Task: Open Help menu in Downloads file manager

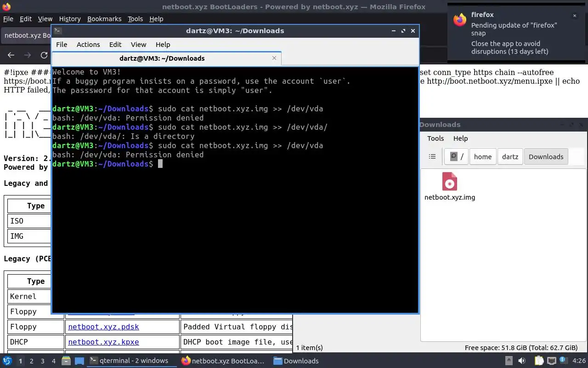Action: click(x=460, y=138)
